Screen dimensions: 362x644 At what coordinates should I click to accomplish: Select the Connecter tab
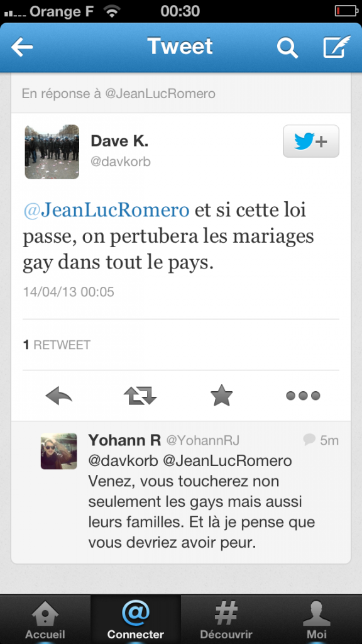[136, 619]
